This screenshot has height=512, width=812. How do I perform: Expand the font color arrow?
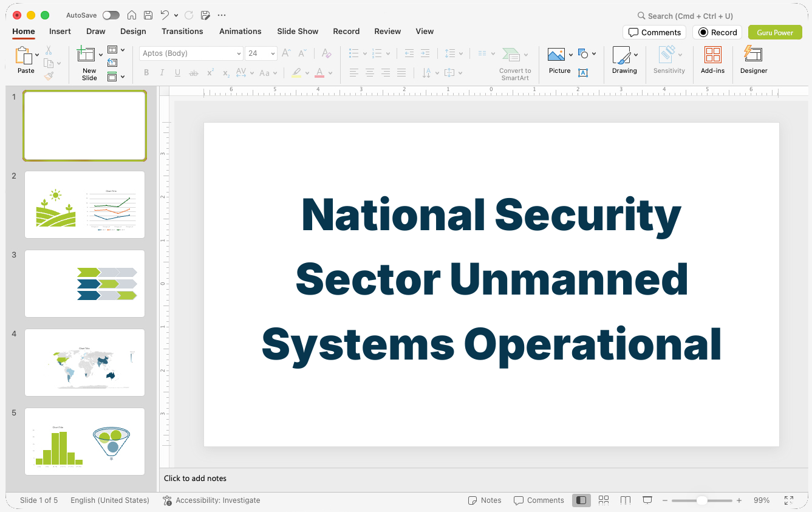[x=330, y=73]
